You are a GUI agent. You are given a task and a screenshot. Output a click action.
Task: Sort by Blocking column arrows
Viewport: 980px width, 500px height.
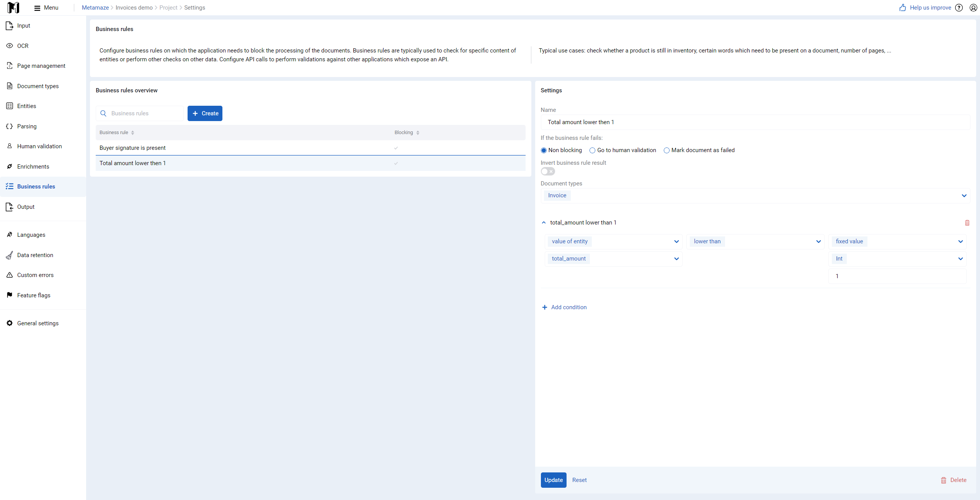(418, 133)
